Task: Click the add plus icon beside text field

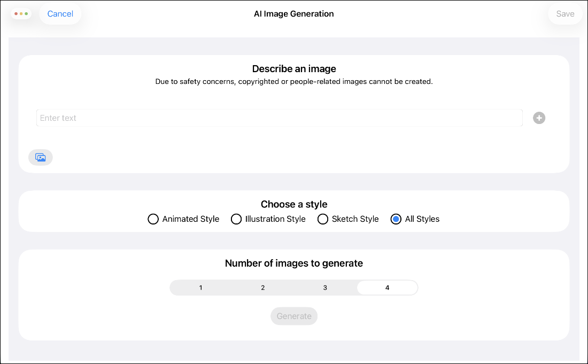Action: tap(539, 118)
